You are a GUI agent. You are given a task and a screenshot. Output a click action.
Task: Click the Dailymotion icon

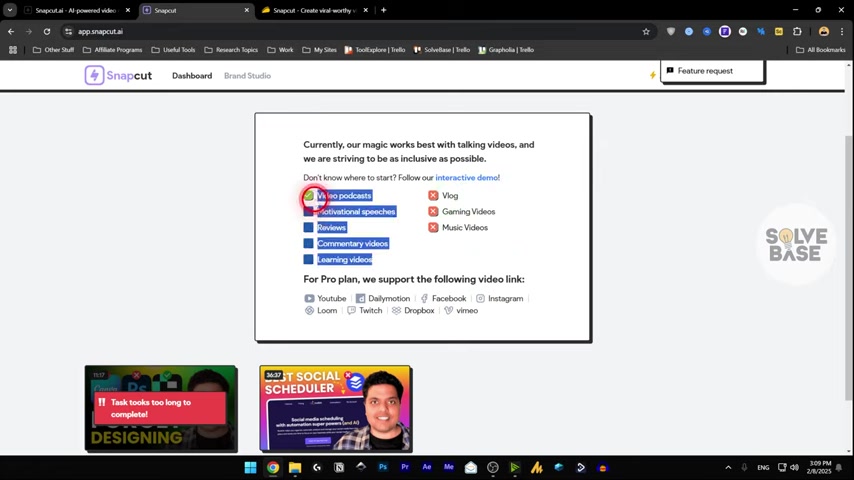361,299
